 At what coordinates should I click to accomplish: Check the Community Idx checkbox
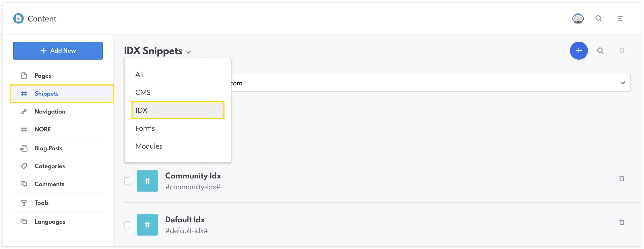tap(127, 181)
